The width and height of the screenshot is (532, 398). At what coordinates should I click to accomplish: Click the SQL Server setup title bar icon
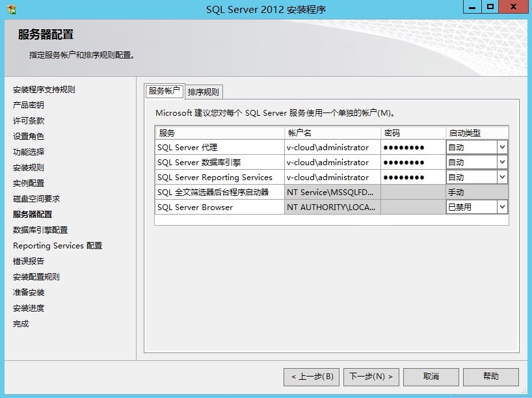pos(11,9)
